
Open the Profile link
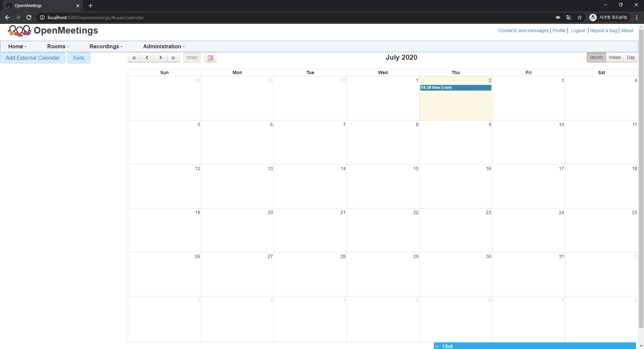coord(559,31)
